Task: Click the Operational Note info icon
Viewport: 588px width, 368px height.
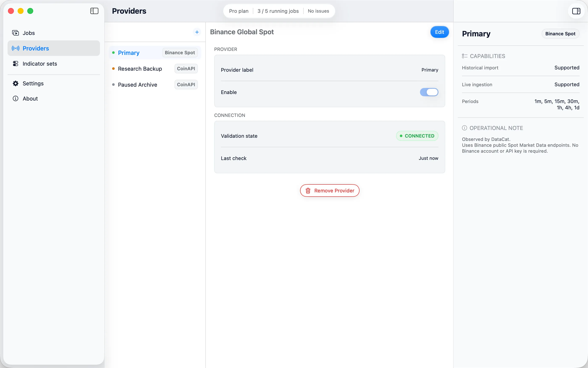Action: (x=464, y=128)
